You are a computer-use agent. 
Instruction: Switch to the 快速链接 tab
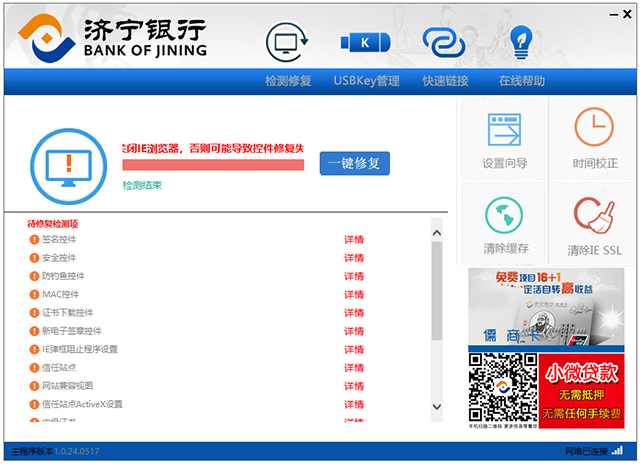pyautogui.click(x=445, y=81)
